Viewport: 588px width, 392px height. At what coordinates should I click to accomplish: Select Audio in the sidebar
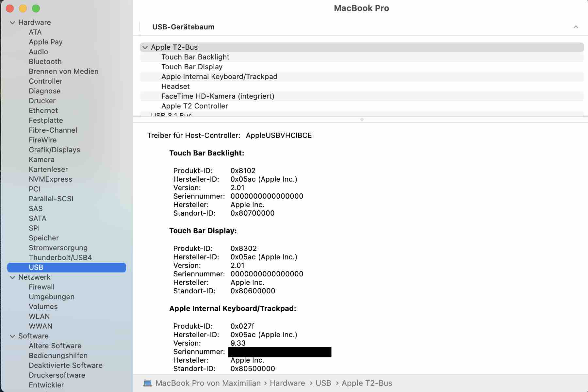[38, 52]
